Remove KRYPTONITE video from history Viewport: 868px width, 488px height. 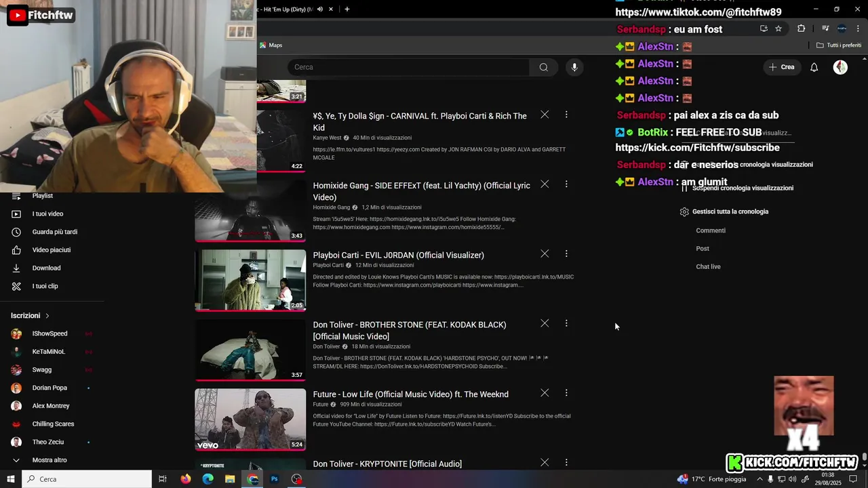545,462
